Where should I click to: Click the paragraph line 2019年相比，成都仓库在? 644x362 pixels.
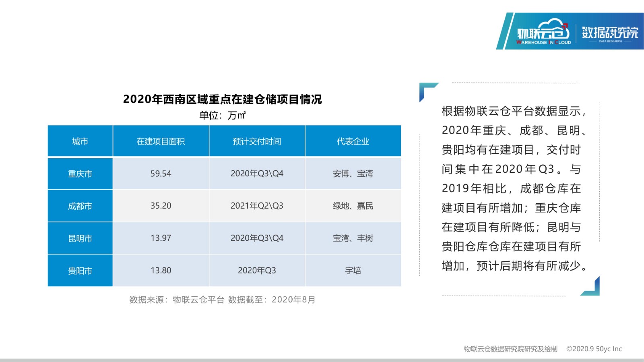coord(512,188)
